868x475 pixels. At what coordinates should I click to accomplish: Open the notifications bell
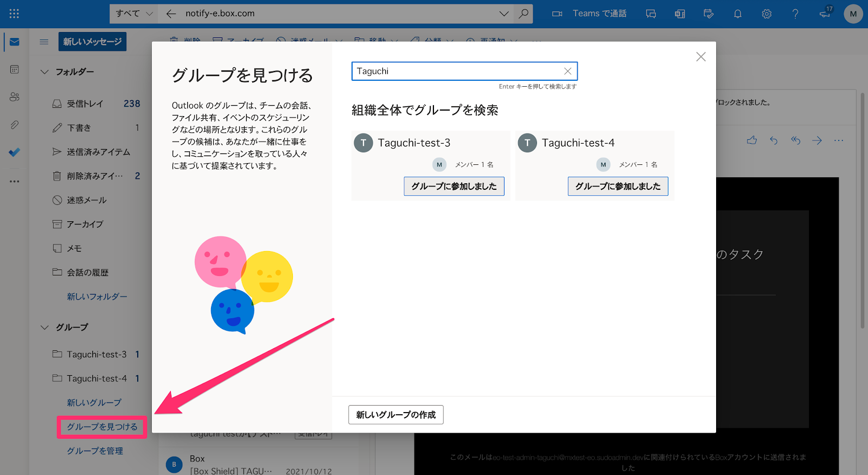pos(738,14)
